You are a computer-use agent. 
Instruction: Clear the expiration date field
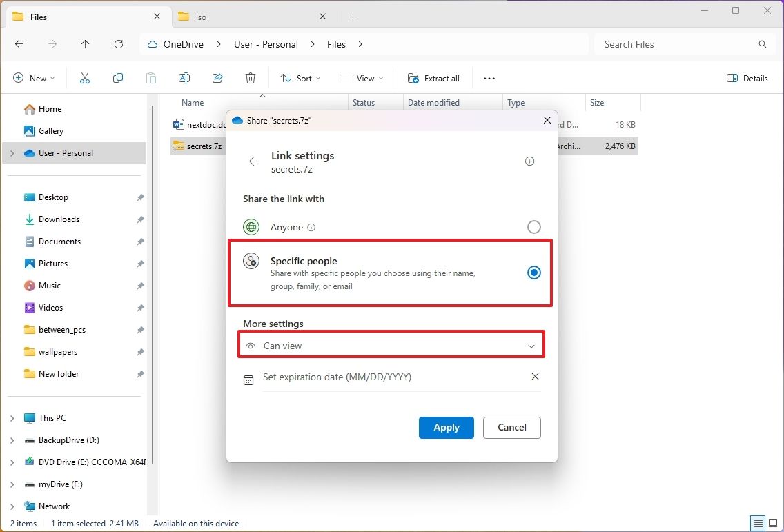(x=535, y=377)
